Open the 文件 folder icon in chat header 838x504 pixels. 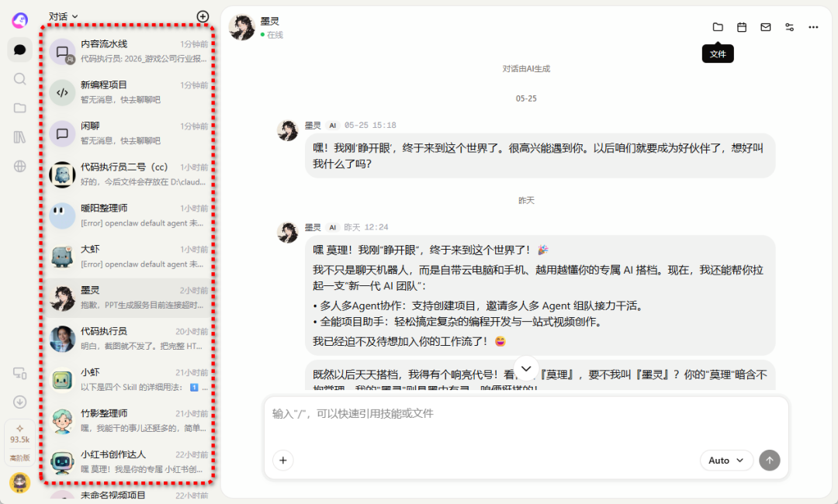[718, 26]
